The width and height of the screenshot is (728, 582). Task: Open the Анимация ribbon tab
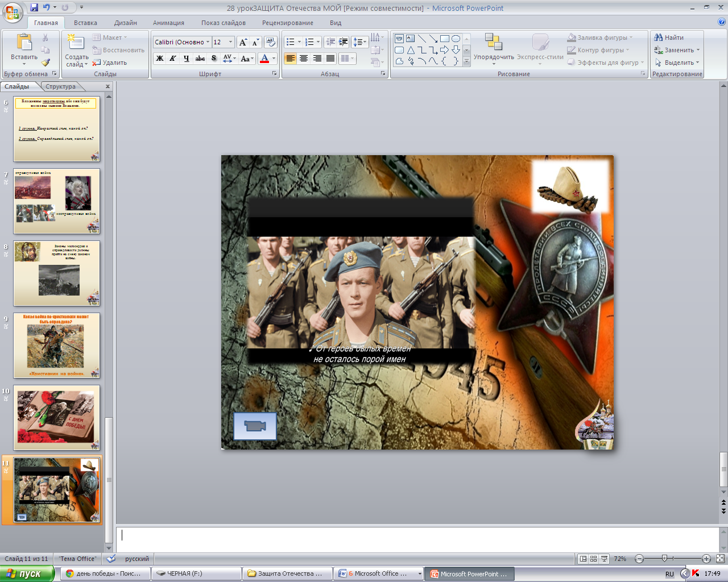[168, 23]
